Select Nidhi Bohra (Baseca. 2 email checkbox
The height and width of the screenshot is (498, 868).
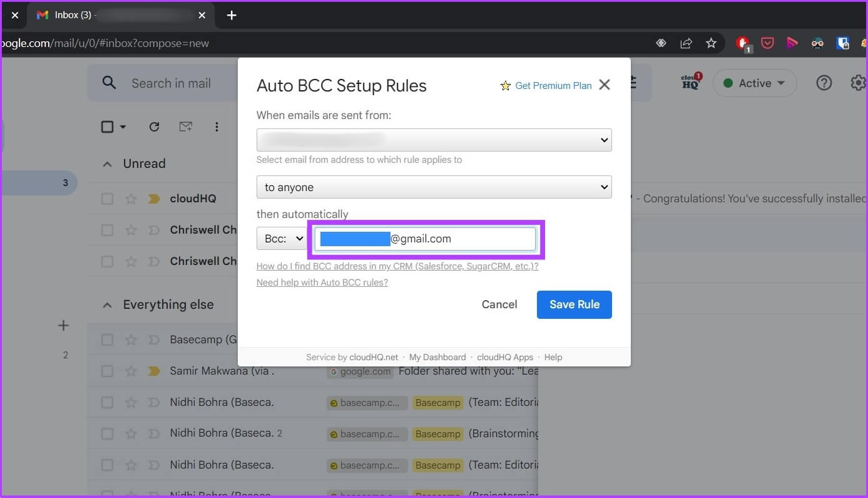click(107, 433)
